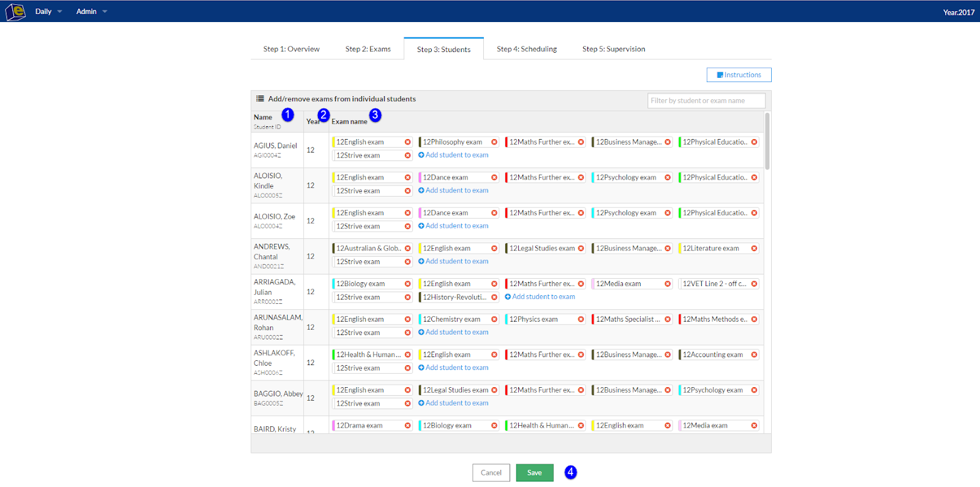
Task: Go to Step 4: Scheduling tab
Action: 527,49
